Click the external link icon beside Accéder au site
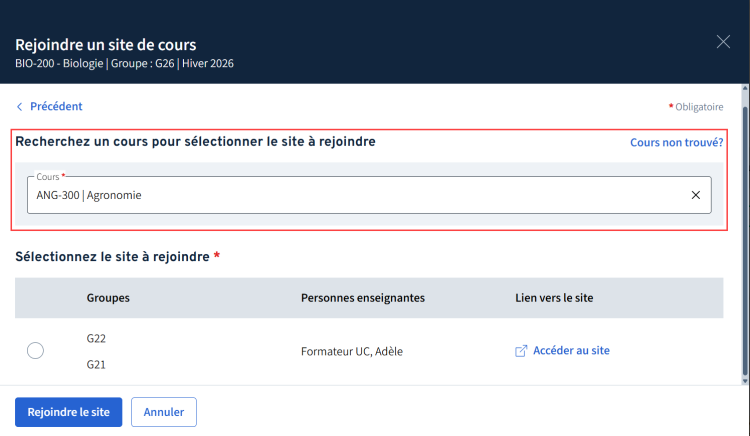 (521, 351)
